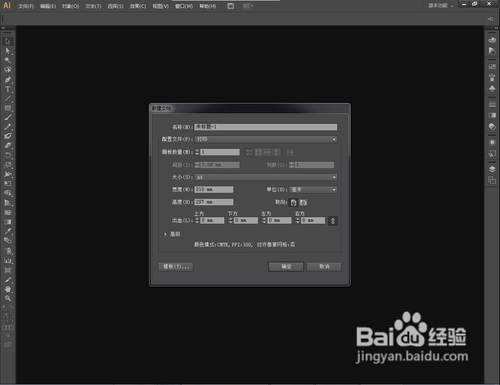
Task: Select the Column Graph tool
Action: coord(8,260)
